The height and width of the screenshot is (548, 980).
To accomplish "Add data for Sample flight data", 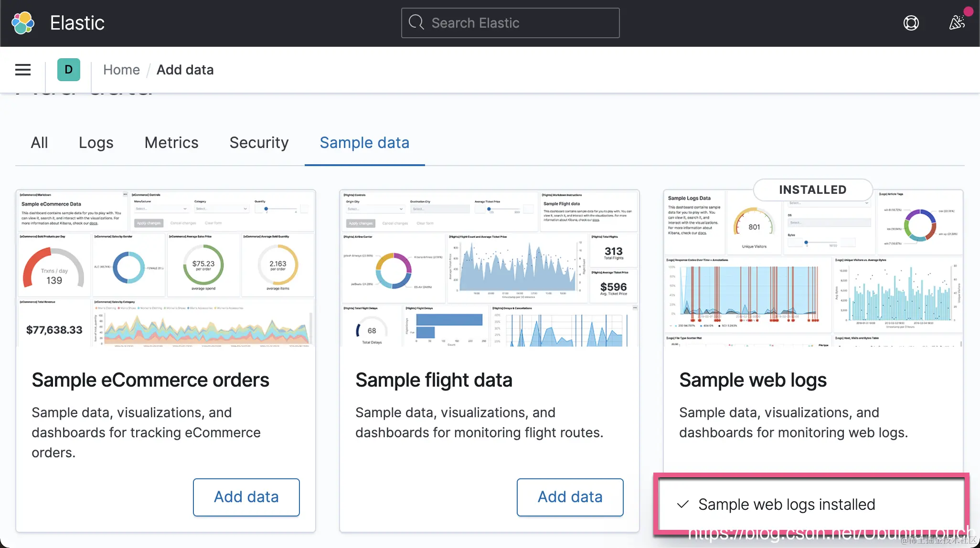I will coord(570,497).
